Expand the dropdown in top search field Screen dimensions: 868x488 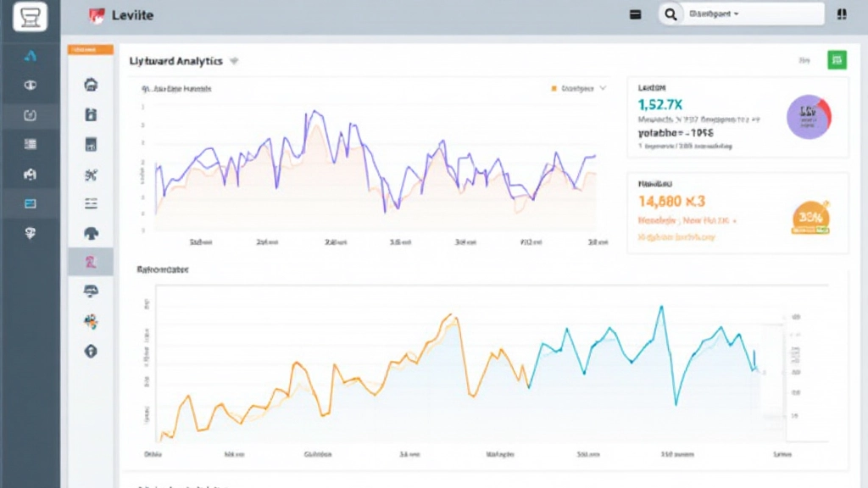pyautogui.click(x=736, y=14)
